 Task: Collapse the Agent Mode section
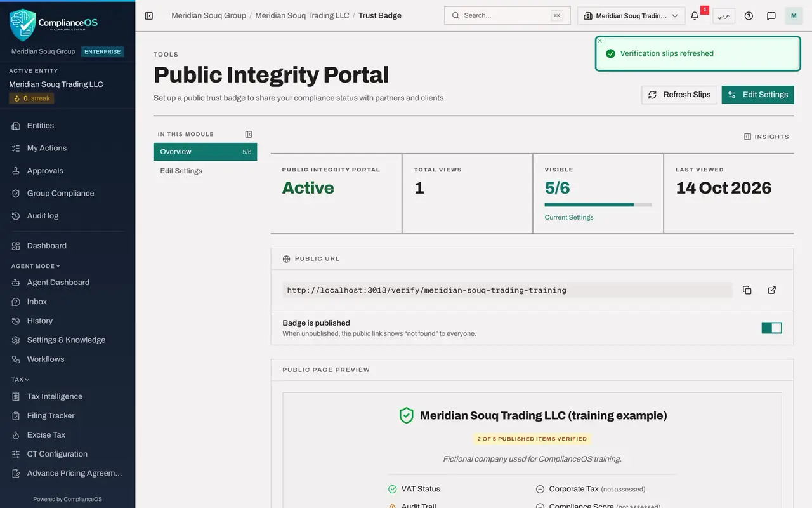tap(36, 266)
